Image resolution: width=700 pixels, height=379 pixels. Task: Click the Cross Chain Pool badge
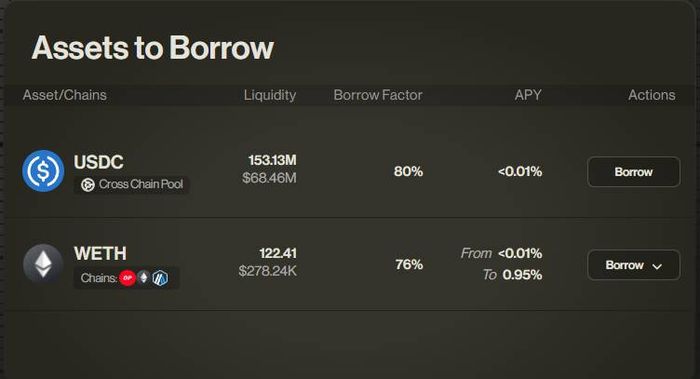[132, 184]
